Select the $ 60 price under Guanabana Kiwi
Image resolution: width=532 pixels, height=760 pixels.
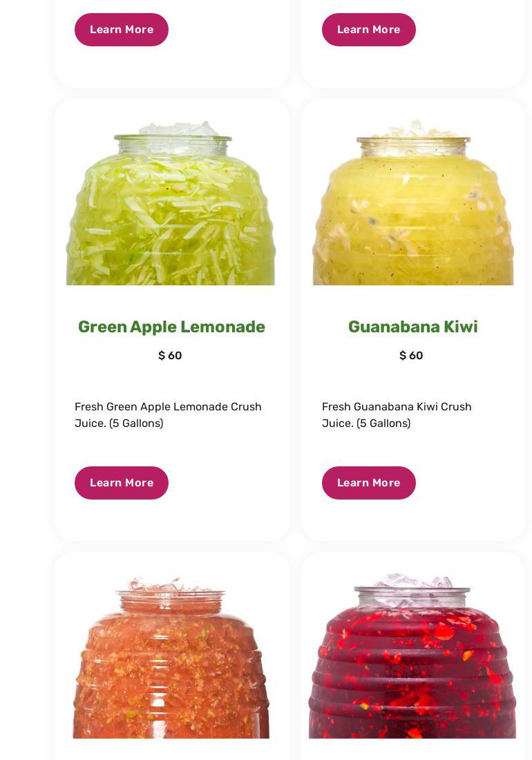[x=411, y=355]
